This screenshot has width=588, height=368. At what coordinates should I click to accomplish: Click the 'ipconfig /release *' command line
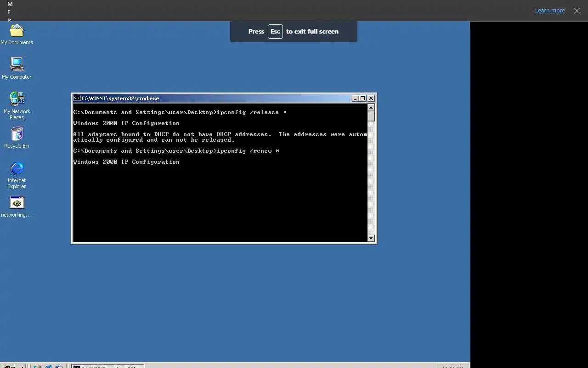[x=180, y=112]
